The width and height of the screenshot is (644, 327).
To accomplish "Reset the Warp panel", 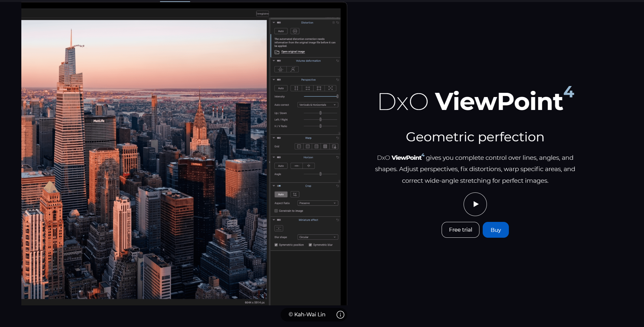I will 338,138.
